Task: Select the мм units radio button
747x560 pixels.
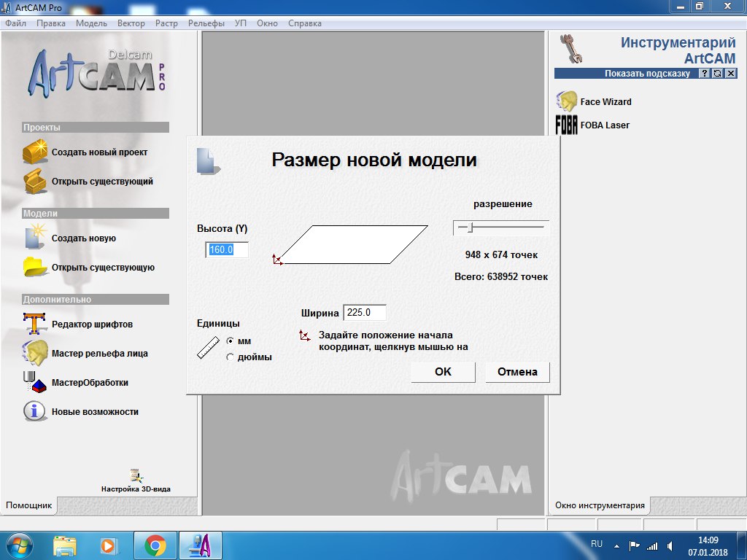Action: 230,341
